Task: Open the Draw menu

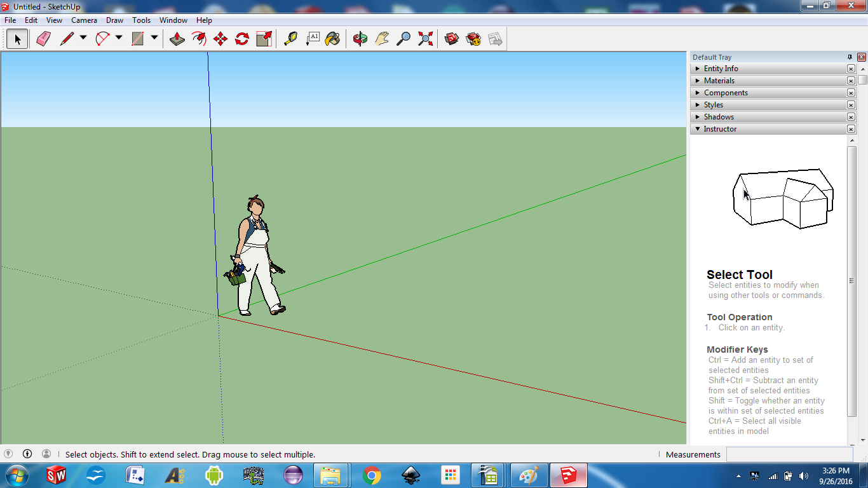Action: 115,20
